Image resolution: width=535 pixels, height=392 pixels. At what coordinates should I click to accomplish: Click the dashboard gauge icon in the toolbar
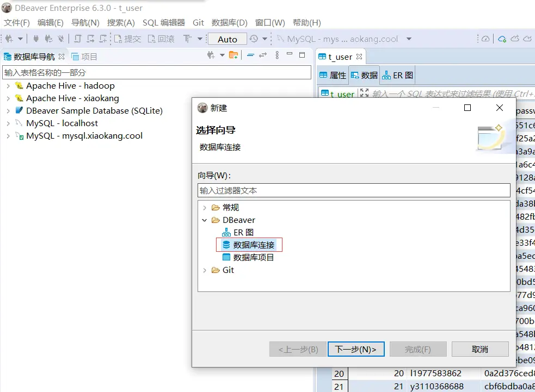pos(485,39)
